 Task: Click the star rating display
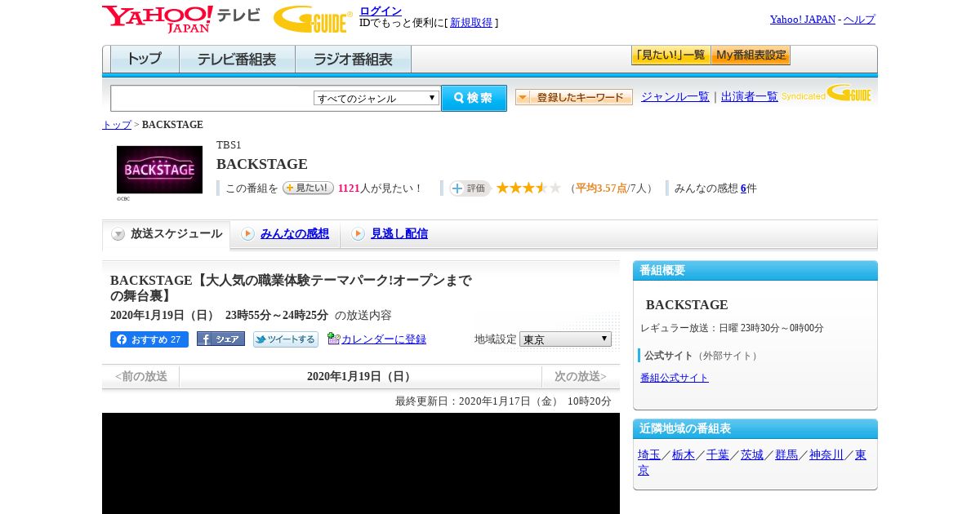pos(528,188)
